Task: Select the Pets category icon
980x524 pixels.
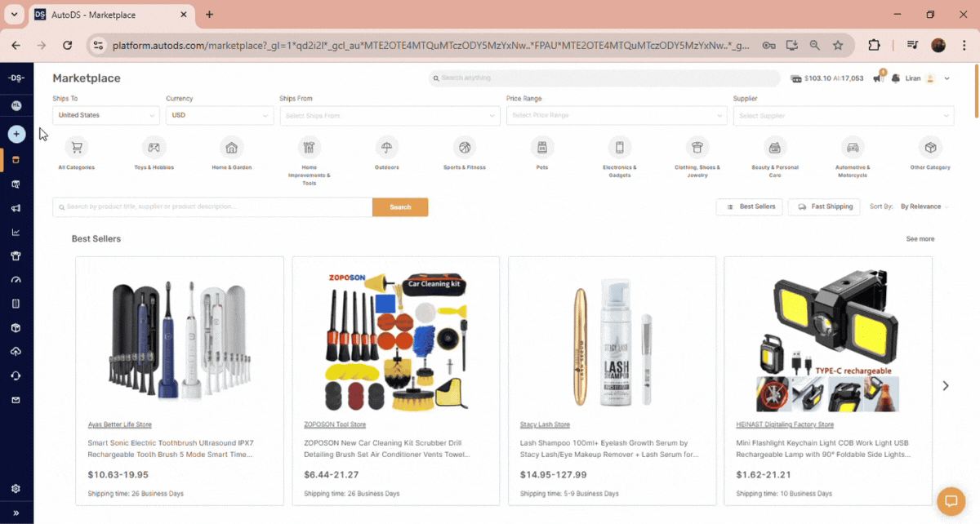Action: 541,151
